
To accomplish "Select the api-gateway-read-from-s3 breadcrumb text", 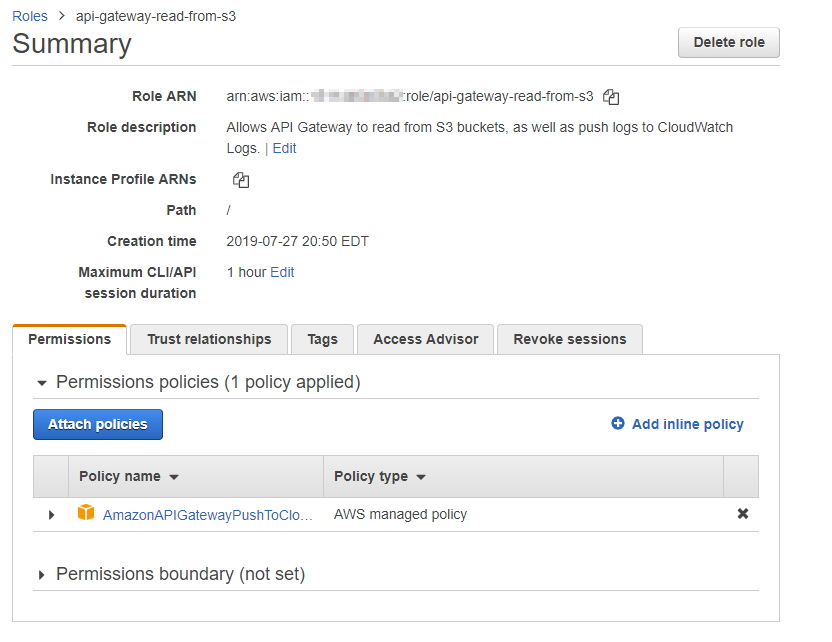I will (x=155, y=15).
